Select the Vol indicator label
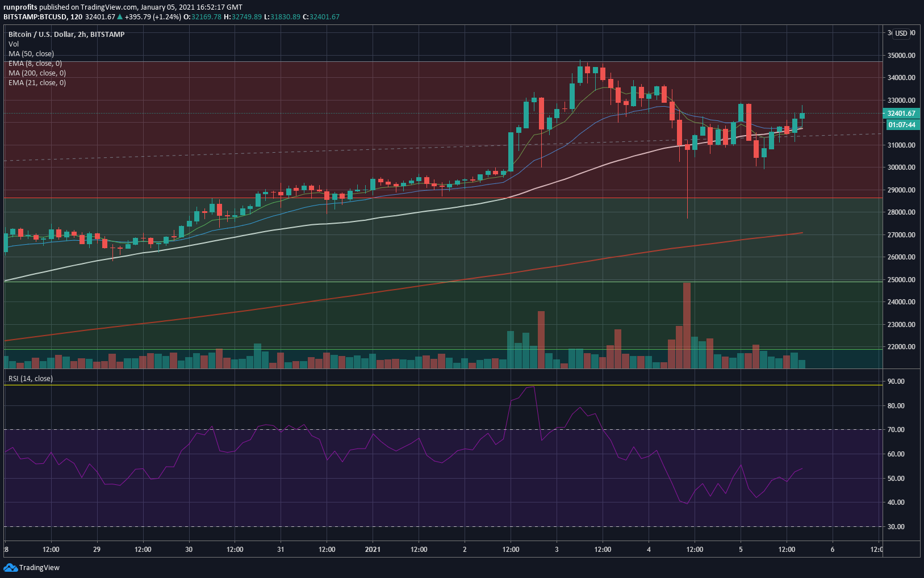Viewport: 924px width, 578px height. 14,44
